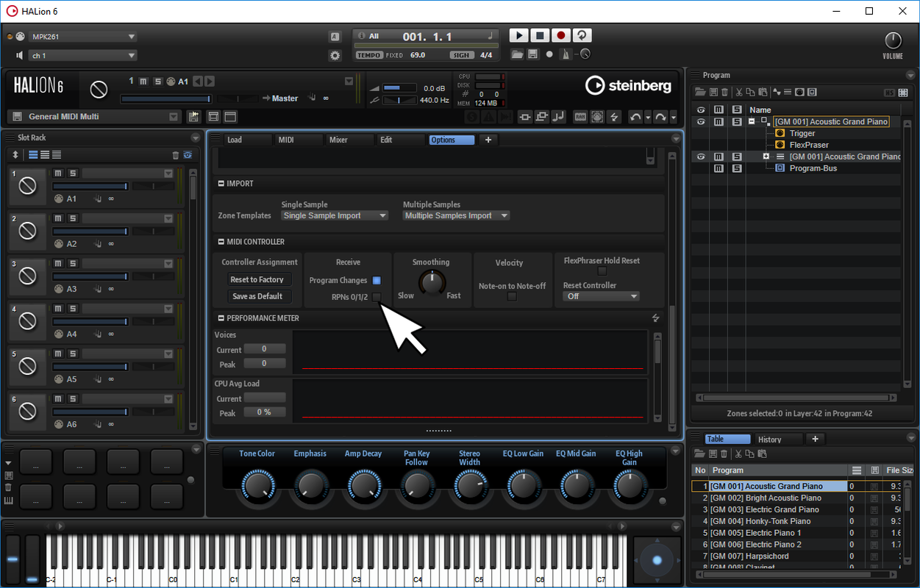Disable the Program Changes checkbox
Screen dimensions: 920x588
377,280
